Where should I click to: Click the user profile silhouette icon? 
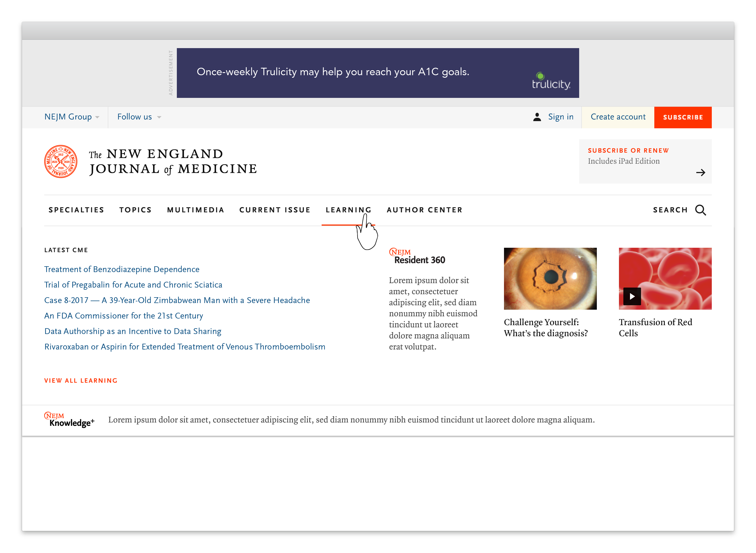(537, 117)
